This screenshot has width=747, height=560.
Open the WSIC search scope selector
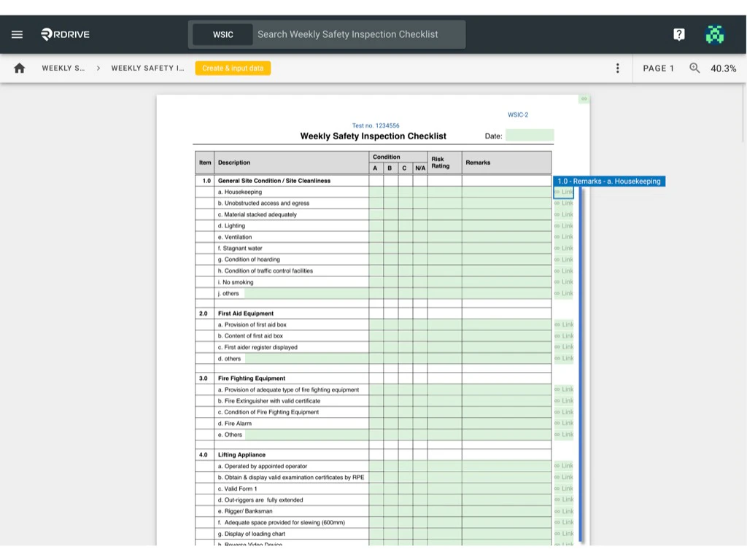tap(222, 34)
